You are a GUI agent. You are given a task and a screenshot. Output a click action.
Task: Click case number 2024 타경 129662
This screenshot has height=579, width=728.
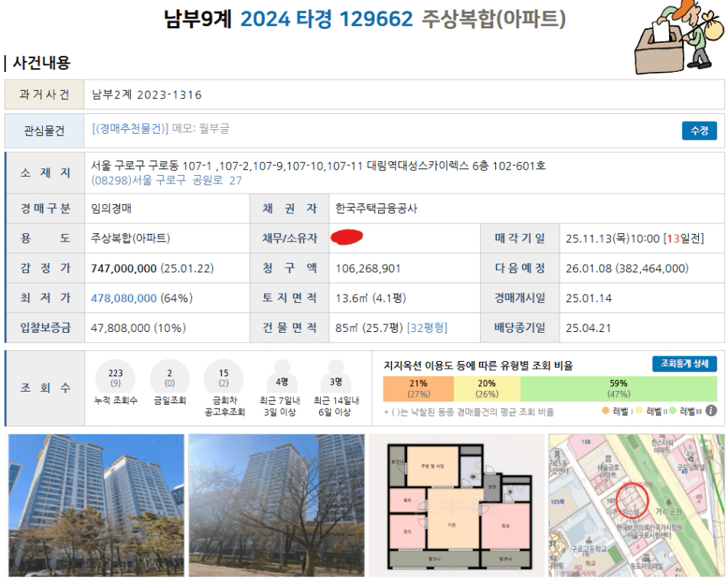tap(326, 19)
